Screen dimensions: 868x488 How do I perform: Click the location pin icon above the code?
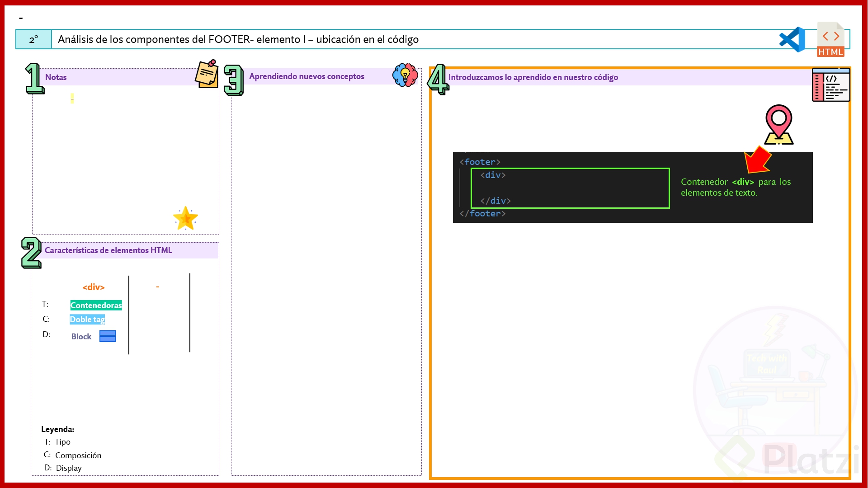(778, 125)
